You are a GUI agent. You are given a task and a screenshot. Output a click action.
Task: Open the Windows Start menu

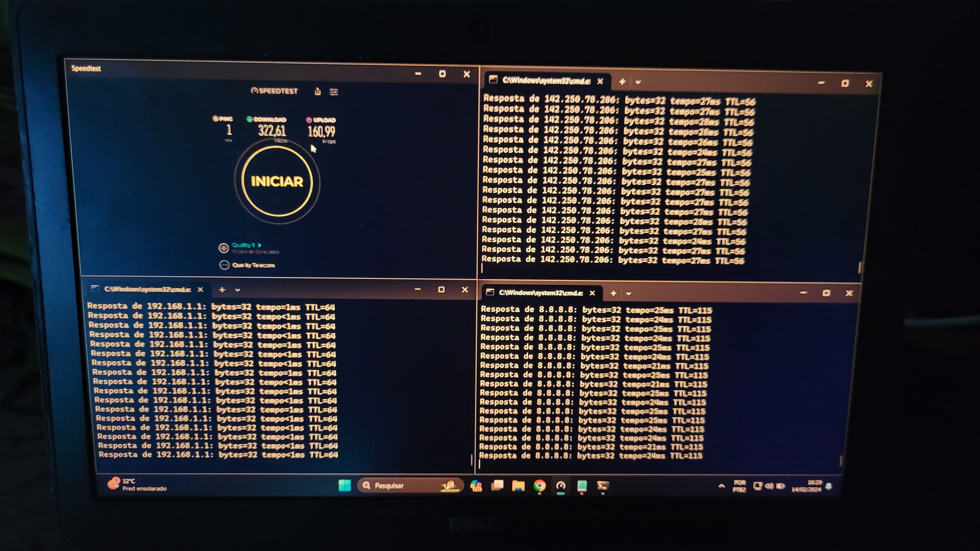pyautogui.click(x=345, y=486)
